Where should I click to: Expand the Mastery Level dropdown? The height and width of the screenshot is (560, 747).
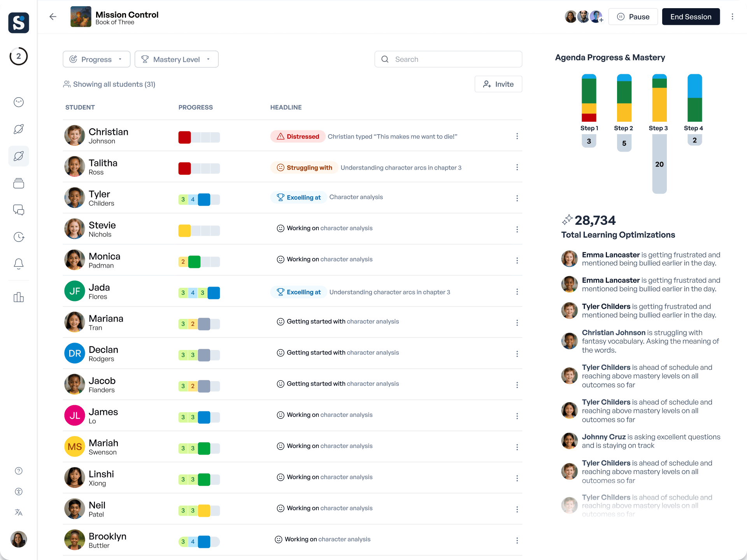[x=176, y=59]
